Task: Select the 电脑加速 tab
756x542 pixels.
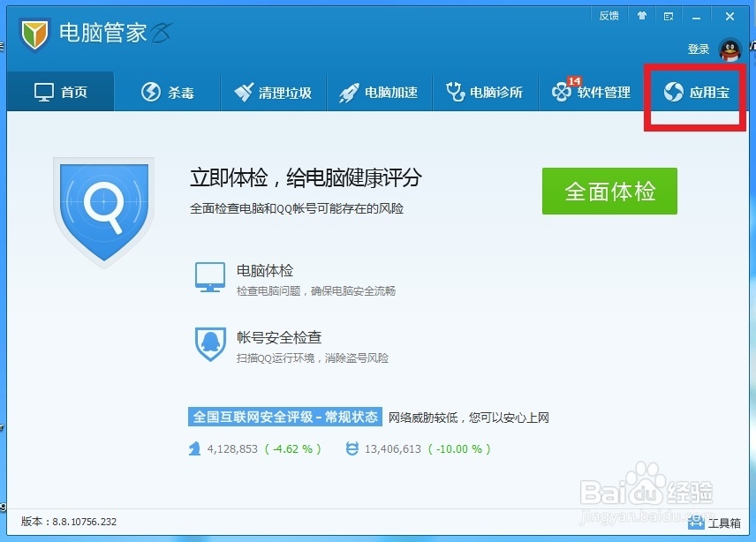Action: click(x=380, y=91)
